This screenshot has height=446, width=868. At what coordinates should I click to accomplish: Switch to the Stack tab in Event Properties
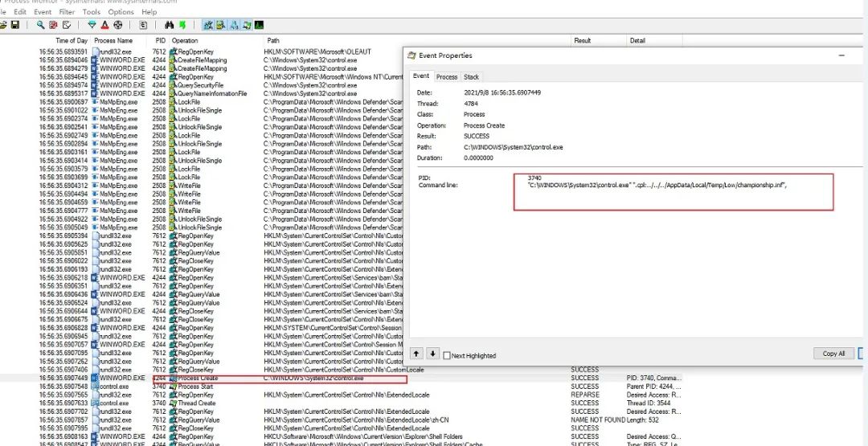pos(471,77)
